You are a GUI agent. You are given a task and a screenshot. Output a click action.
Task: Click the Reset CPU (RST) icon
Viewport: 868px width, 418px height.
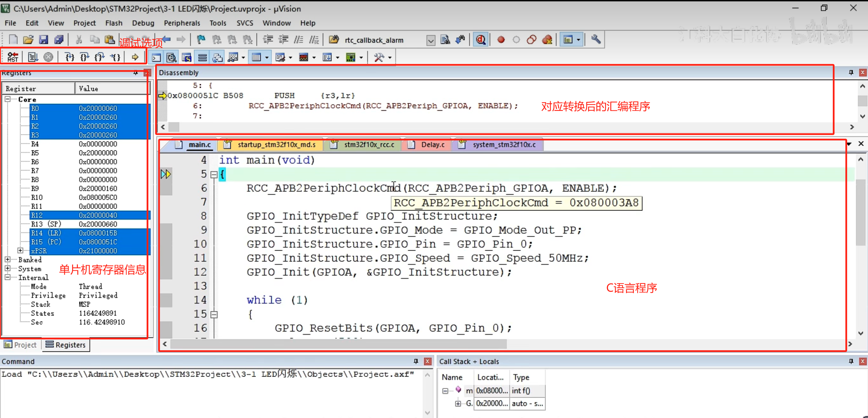tap(13, 57)
